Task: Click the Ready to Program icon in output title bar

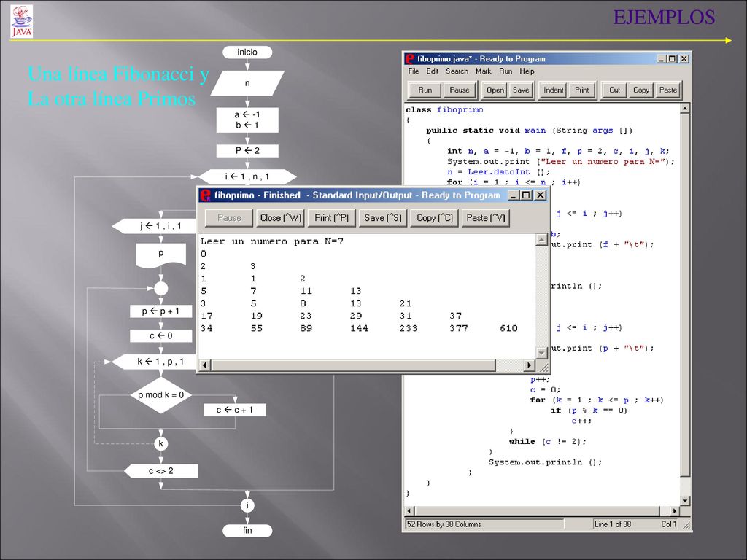Action: [205, 195]
